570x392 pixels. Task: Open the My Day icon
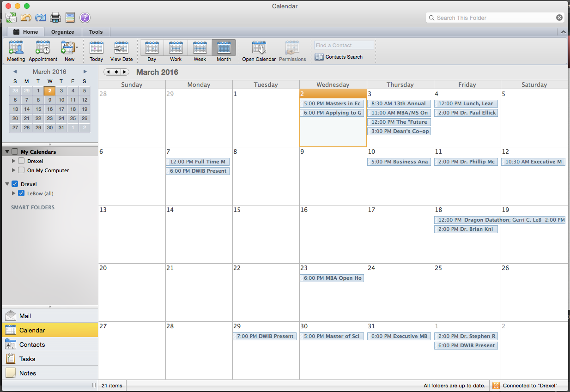tap(70, 18)
